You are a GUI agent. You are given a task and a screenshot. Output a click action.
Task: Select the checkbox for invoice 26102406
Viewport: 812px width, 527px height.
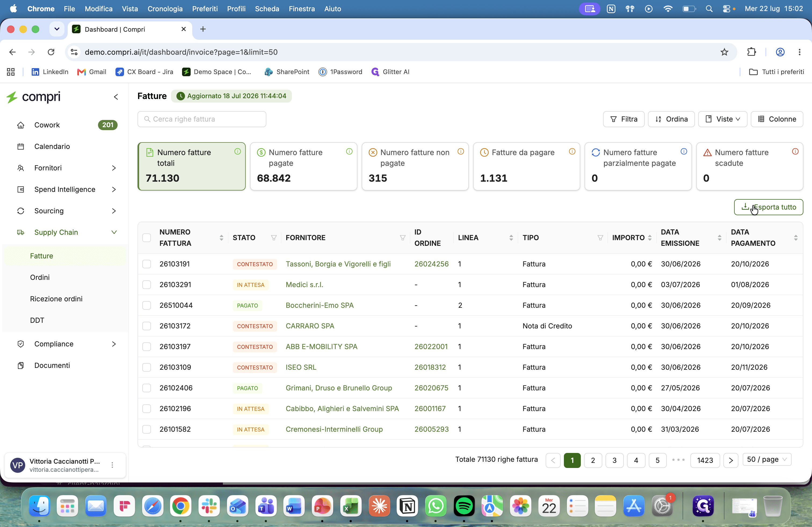point(147,388)
